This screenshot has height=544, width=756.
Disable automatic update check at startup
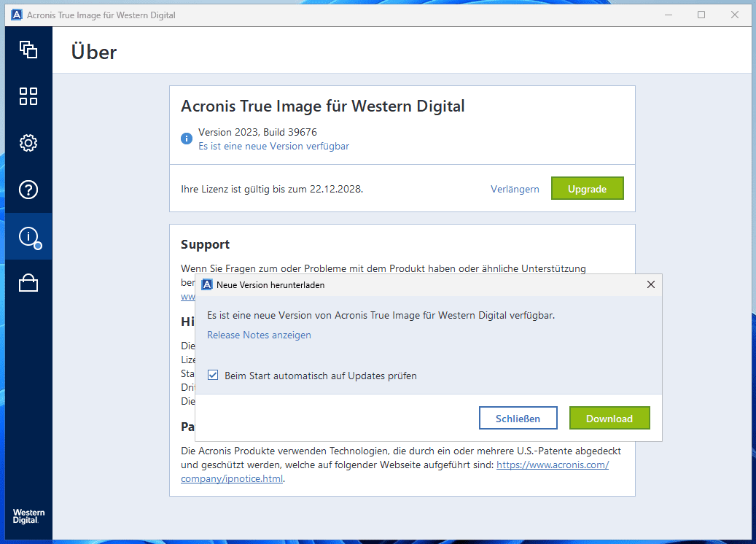[x=213, y=376]
